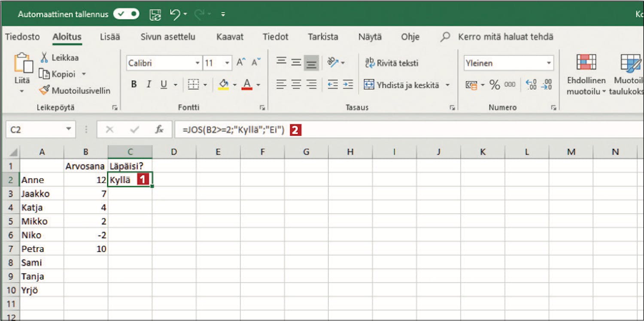The height and width of the screenshot is (321, 644).
Task: Click the red font color icon
Action: 247,85
